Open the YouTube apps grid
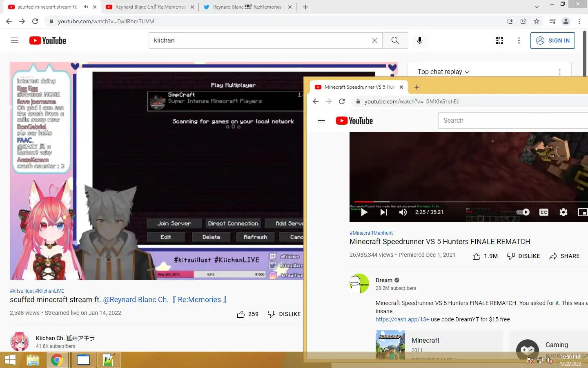This screenshot has width=588, height=368. (x=499, y=40)
